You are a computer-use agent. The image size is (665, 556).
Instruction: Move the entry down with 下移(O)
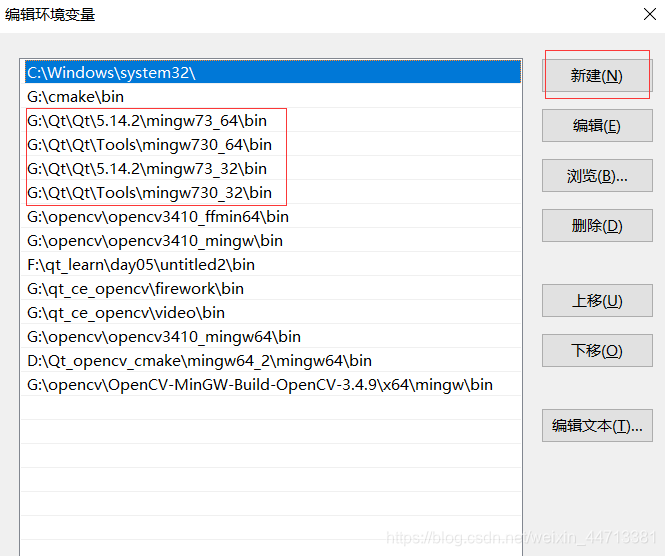coord(597,350)
